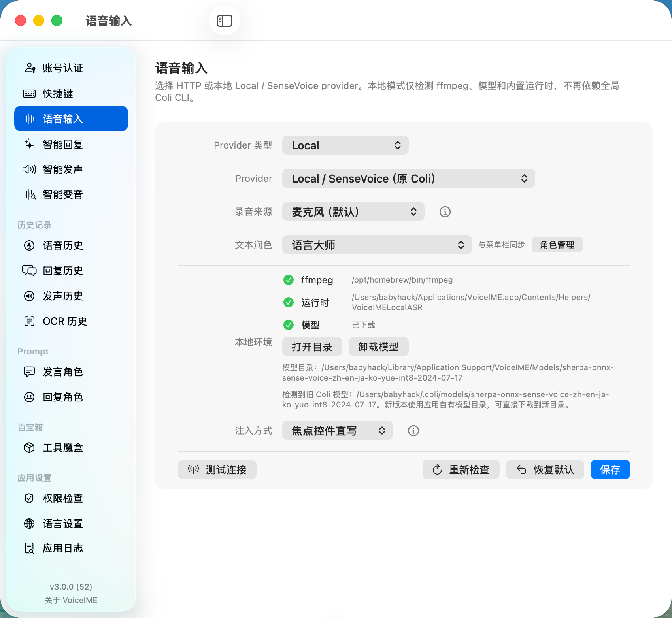Open 智能发声 settings
The height and width of the screenshot is (618, 672).
(x=71, y=170)
